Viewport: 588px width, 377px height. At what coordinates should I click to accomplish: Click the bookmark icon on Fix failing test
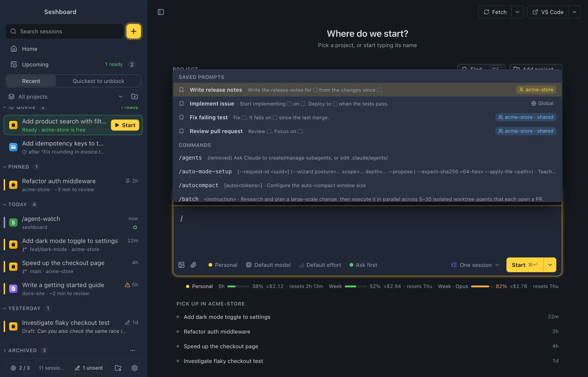coord(181,117)
